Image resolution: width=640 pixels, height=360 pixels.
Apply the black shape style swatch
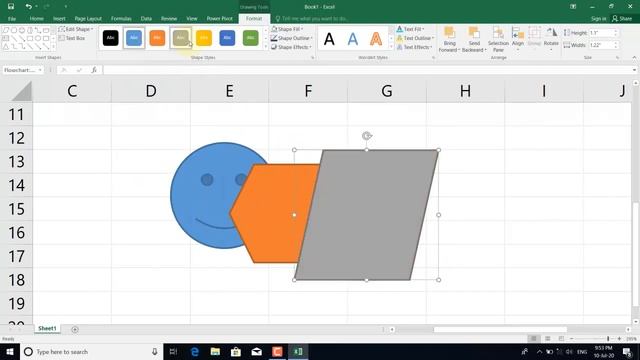(111, 38)
